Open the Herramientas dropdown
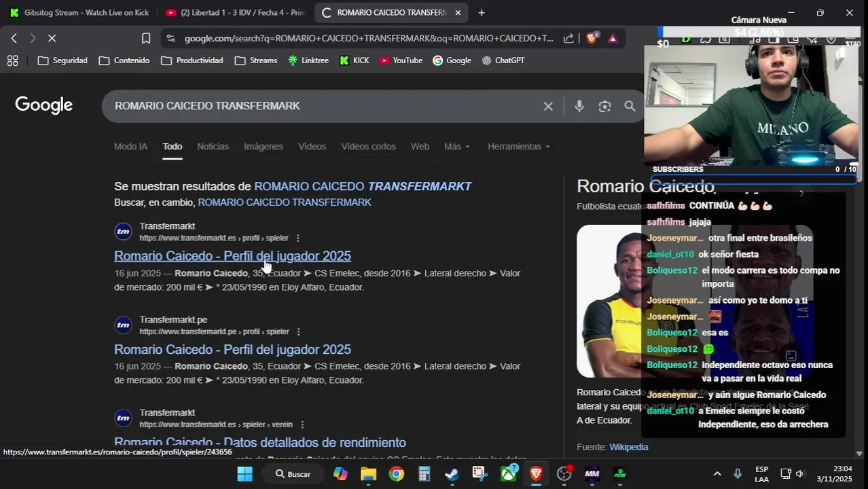This screenshot has width=868, height=489. (x=519, y=147)
